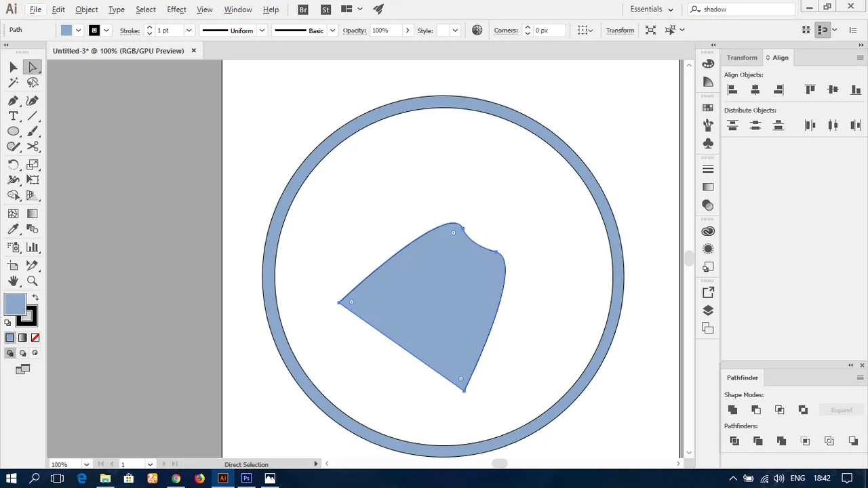This screenshot has height=488, width=868.
Task: Open the Creative Cloud Libraries panel icon
Action: tap(708, 231)
